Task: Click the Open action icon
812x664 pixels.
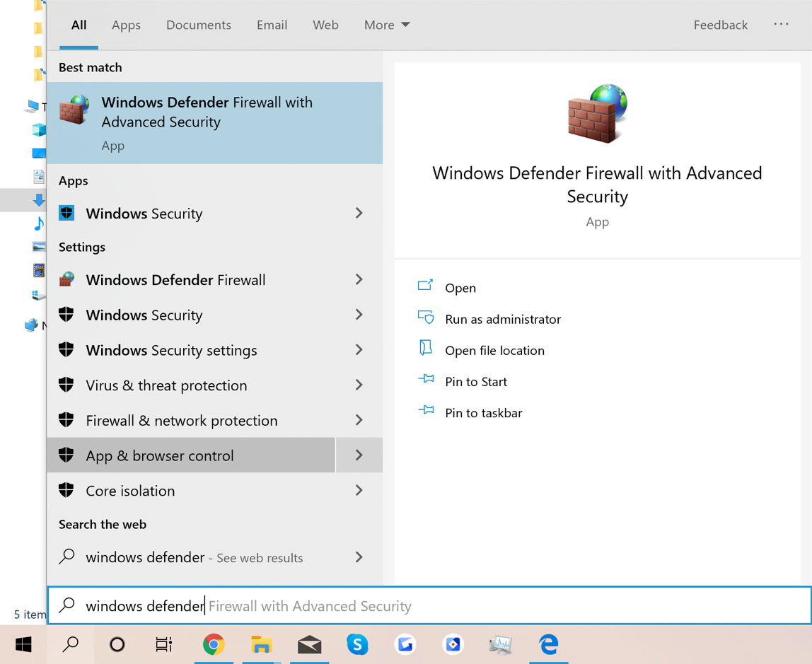Action: 425,285
